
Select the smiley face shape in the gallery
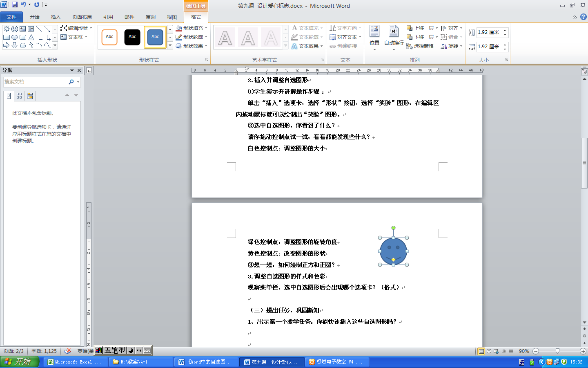click(15, 29)
